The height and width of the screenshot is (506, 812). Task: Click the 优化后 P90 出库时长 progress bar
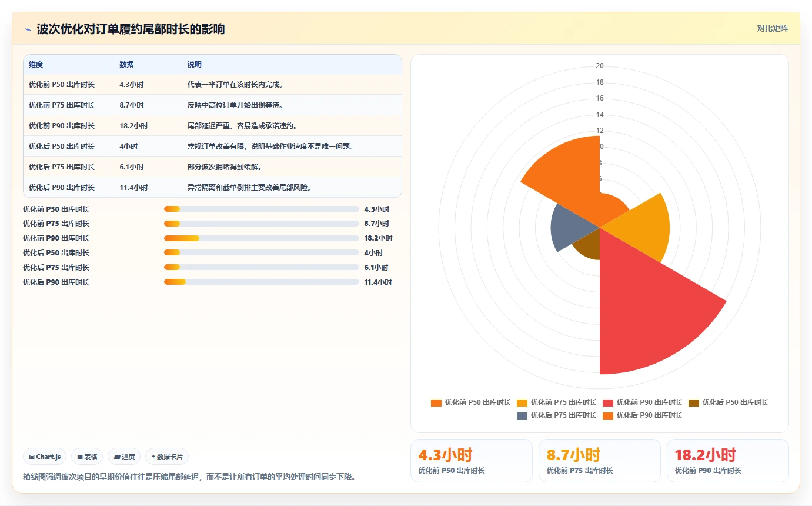(262, 282)
